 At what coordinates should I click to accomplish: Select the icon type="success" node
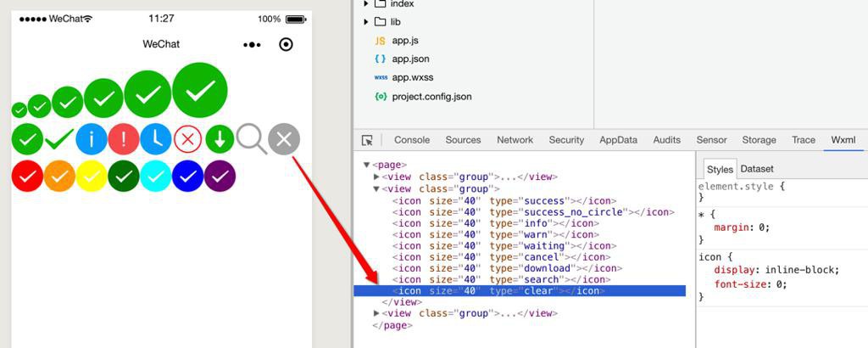[504, 200]
